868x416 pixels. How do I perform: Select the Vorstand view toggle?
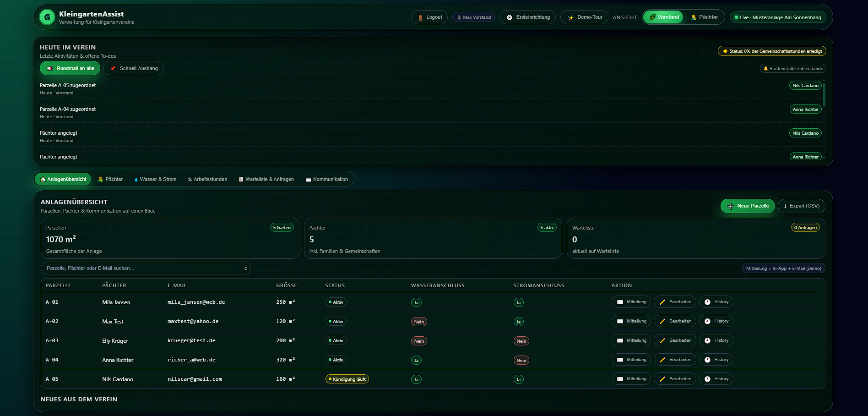663,17
